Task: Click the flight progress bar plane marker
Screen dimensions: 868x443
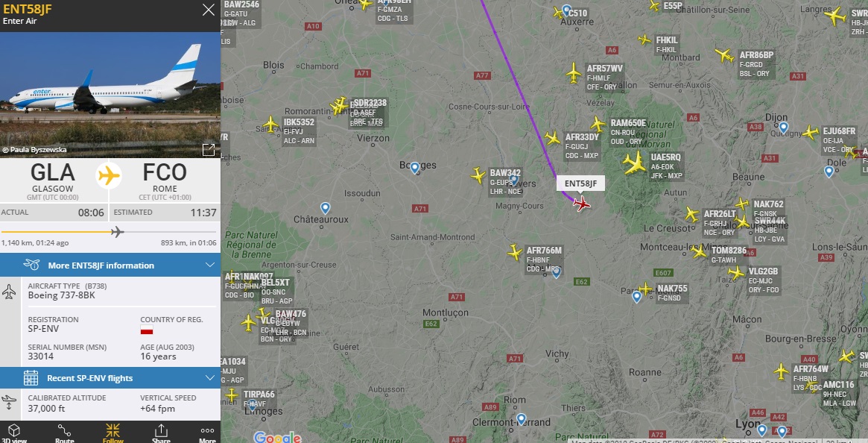Action: click(x=117, y=231)
